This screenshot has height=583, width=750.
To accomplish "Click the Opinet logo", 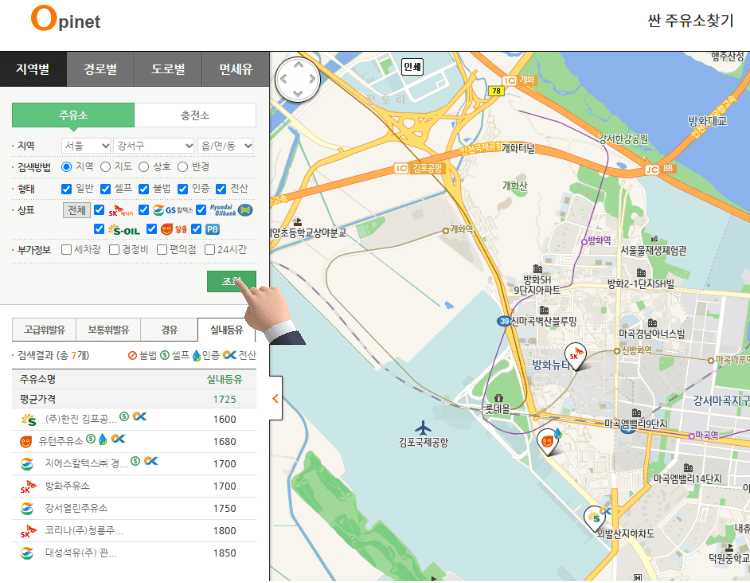I will pyautogui.click(x=66, y=19).
